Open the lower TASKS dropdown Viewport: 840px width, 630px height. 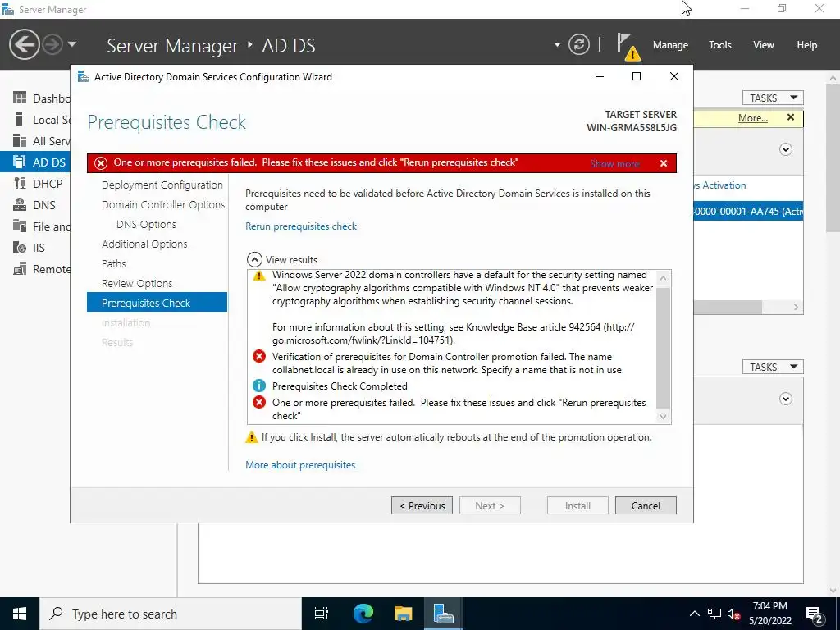point(772,367)
